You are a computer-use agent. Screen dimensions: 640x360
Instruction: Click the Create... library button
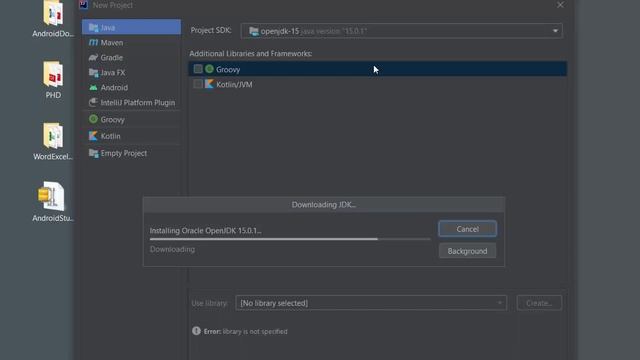pos(539,303)
